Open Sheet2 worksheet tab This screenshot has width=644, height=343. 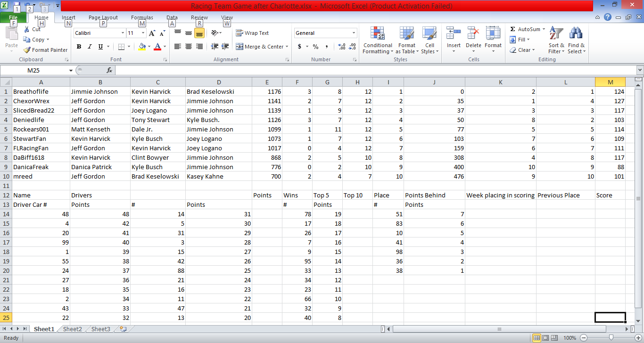(x=73, y=329)
